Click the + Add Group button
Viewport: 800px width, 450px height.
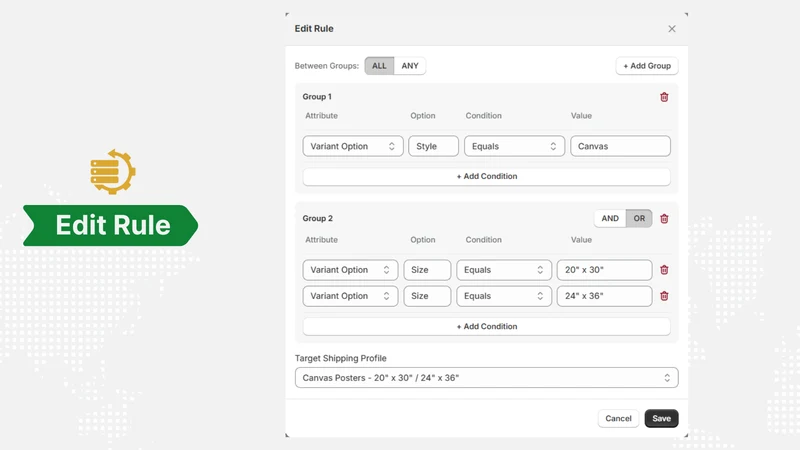(x=647, y=66)
